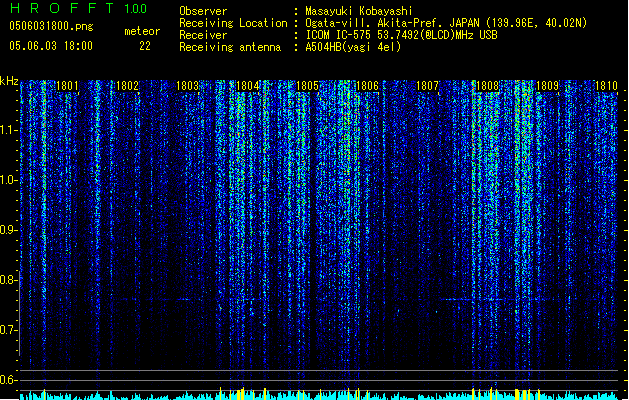Click the meteor label
629x400 pixels.
(x=142, y=31)
